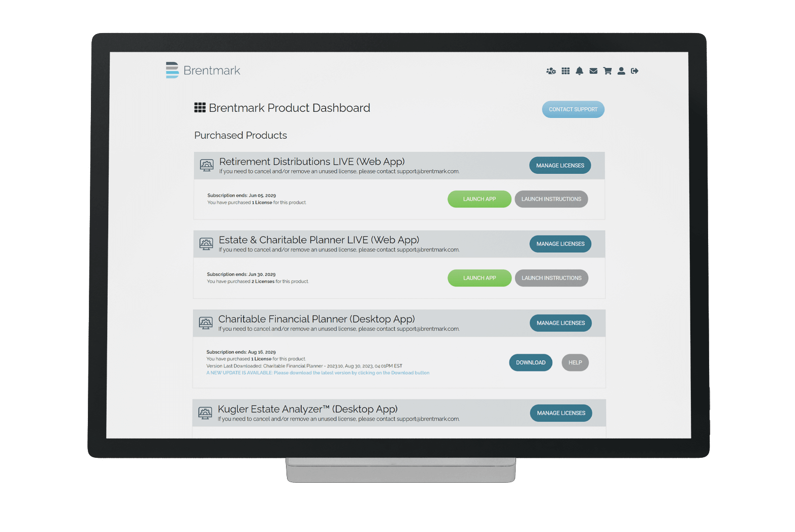The width and height of the screenshot is (795, 532).
Task: Click monitor icon beside Retirement Distributions LIVE
Action: (x=207, y=166)
